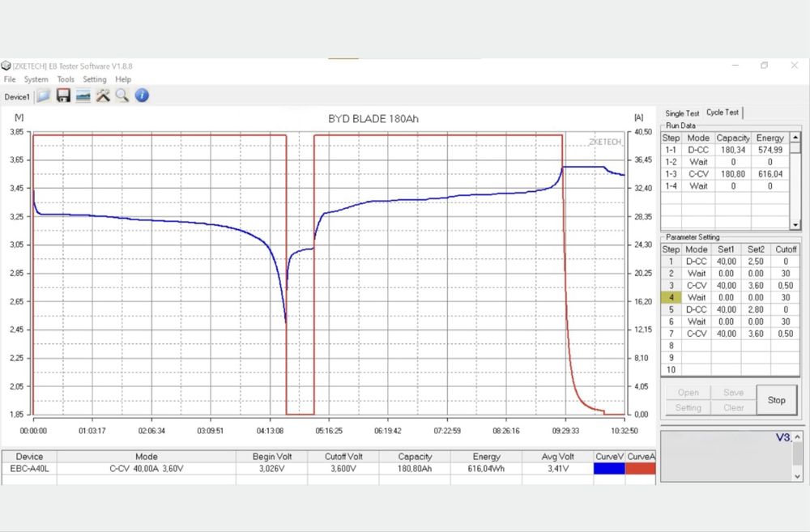Click the red CurveA color swatch
The height and width of the screenshot is (532, 810).
pos(641,469)
